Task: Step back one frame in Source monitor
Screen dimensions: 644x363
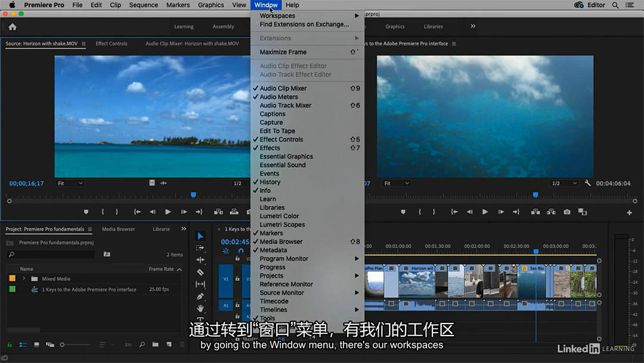Action: coord(153,212)
